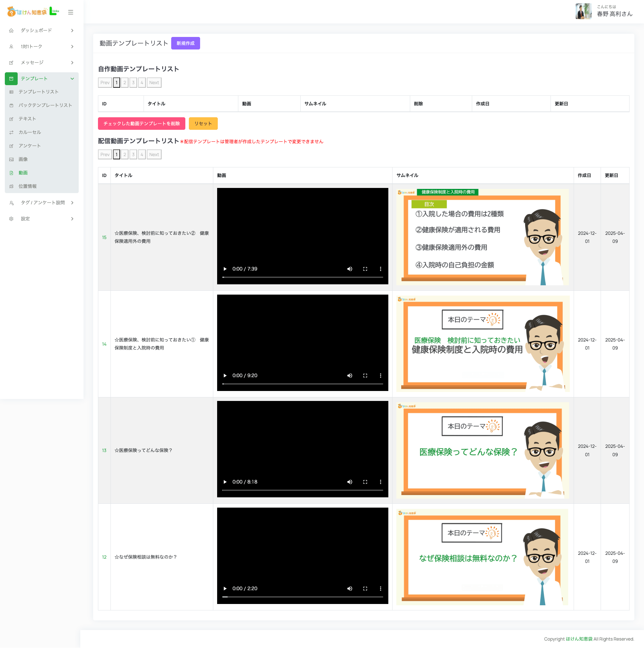This screenshot has height=648, width=644.
Task: Play the 7:39 video in row 15
Action: tap(225, 269)
